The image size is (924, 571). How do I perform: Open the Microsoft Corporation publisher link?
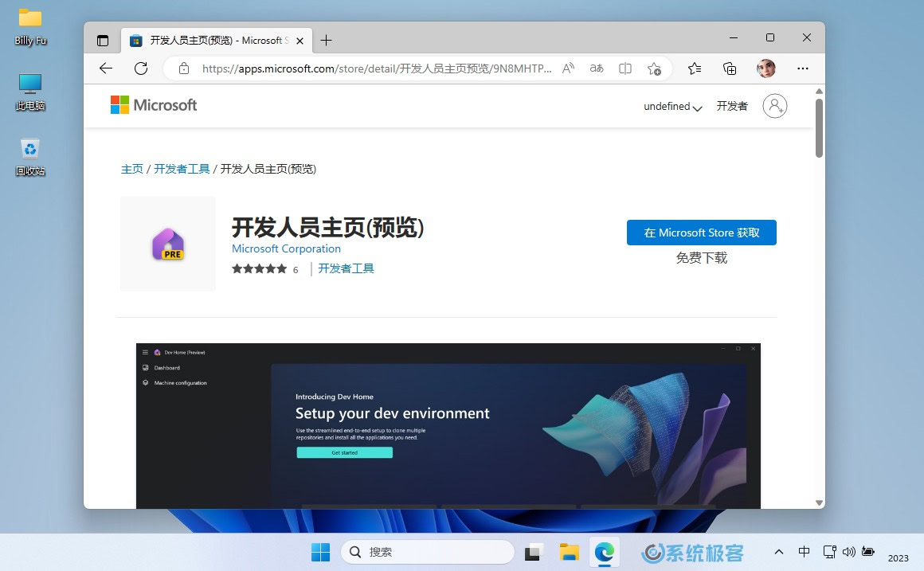click(x=286, y=248)
